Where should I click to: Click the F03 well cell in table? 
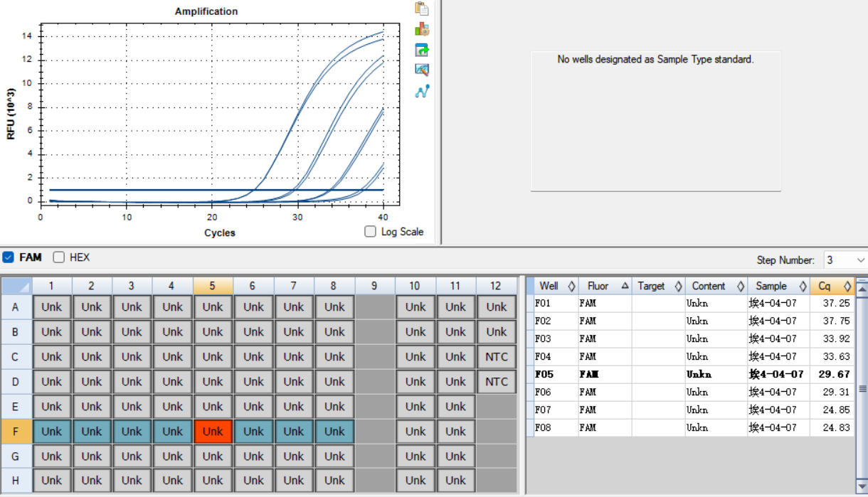(x=556, y=338)
